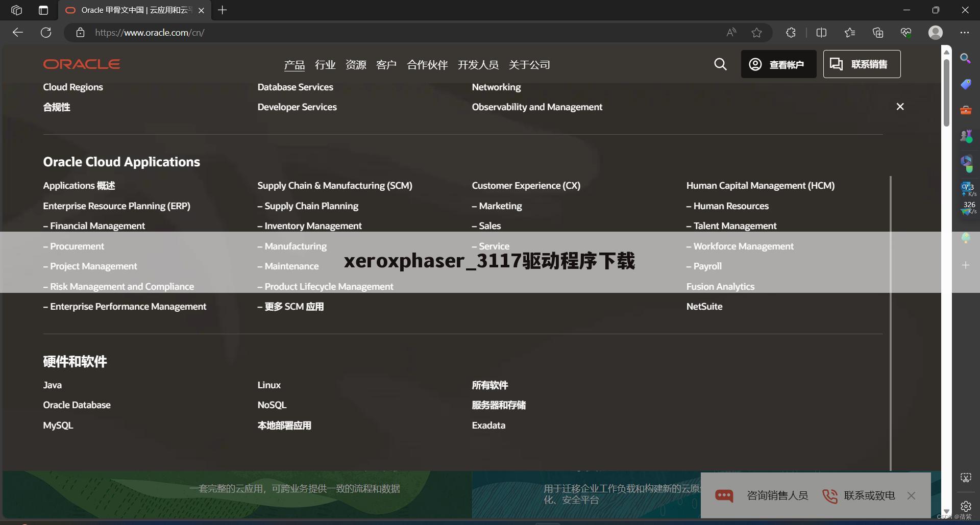Open the Cloud Regions link
The height and width of the screenshot is (525, 980).
pos(73,87)
